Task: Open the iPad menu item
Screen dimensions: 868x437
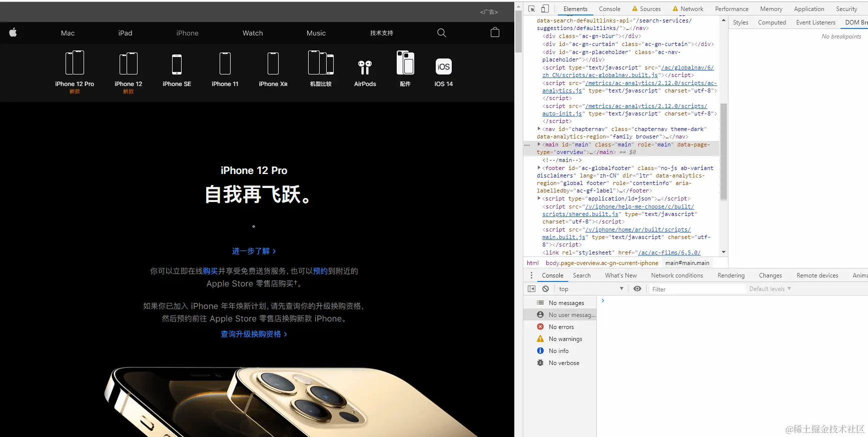Action: [125, 33]
